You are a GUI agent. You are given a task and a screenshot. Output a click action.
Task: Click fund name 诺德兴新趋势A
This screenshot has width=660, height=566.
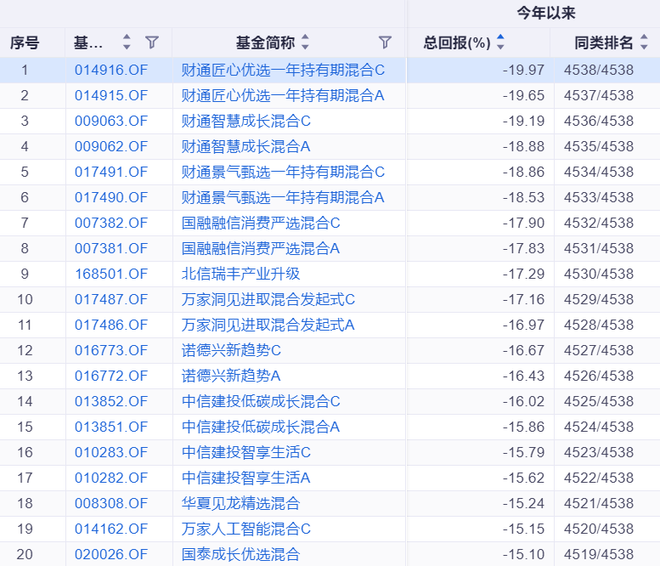pyautogui.click(x=231, y=375)
